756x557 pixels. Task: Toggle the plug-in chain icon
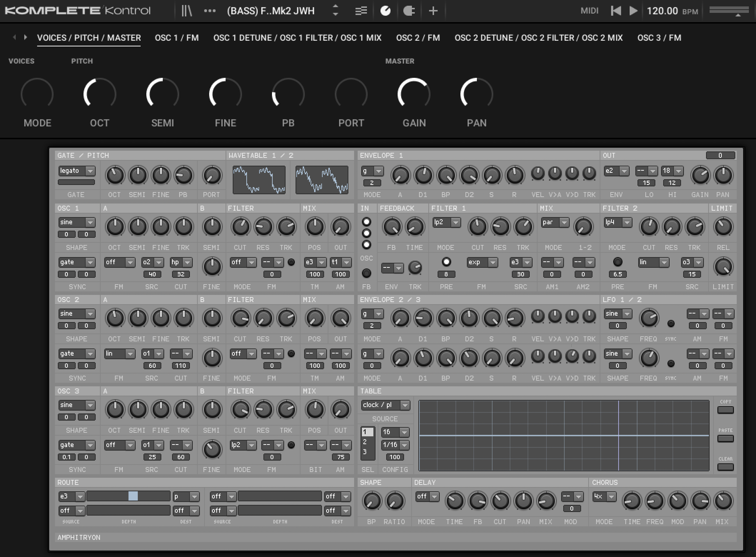409,11
